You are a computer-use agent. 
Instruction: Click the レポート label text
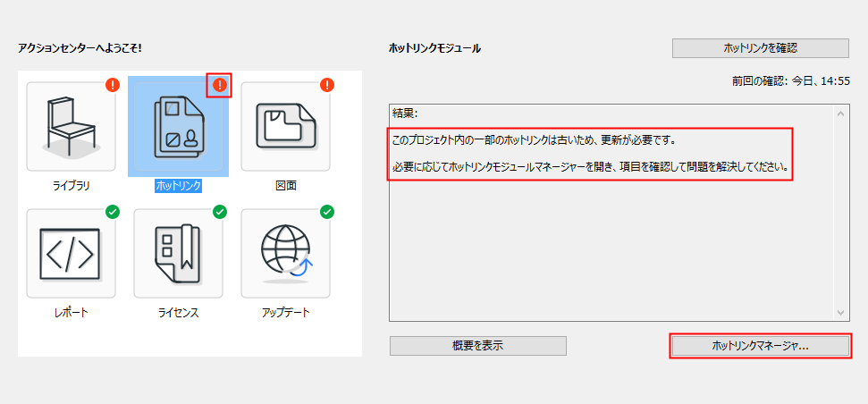pyautogui.click(x=71, y=313)
